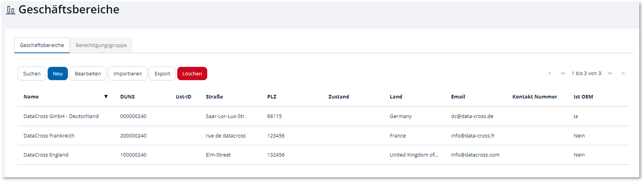The width and height of the screenshot is (644, 182).
Task: Select the DataCross Frankreich row
Action: point(49,136)
